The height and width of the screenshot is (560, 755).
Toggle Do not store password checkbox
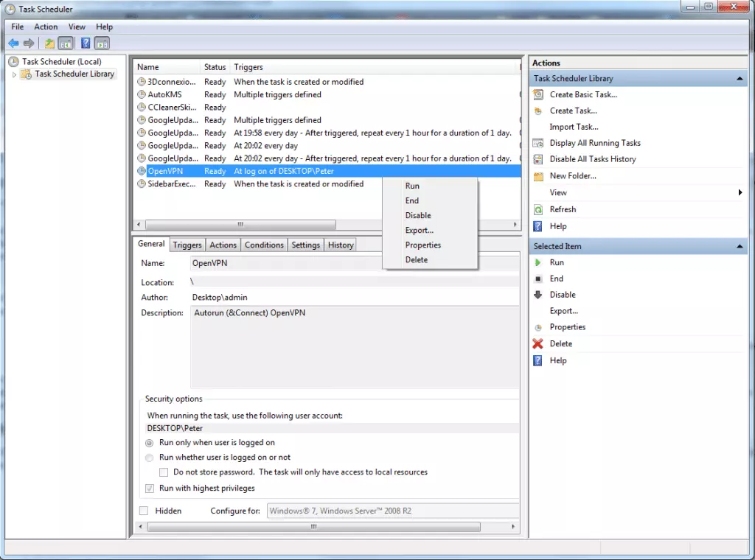tap(164, 472)
